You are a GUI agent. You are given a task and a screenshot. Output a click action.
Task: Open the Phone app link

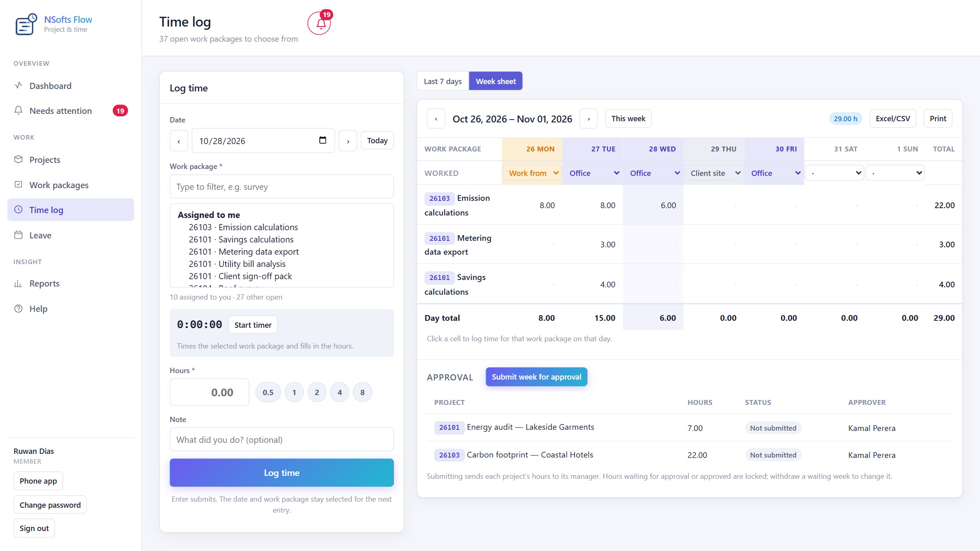(x=38, y=481)
